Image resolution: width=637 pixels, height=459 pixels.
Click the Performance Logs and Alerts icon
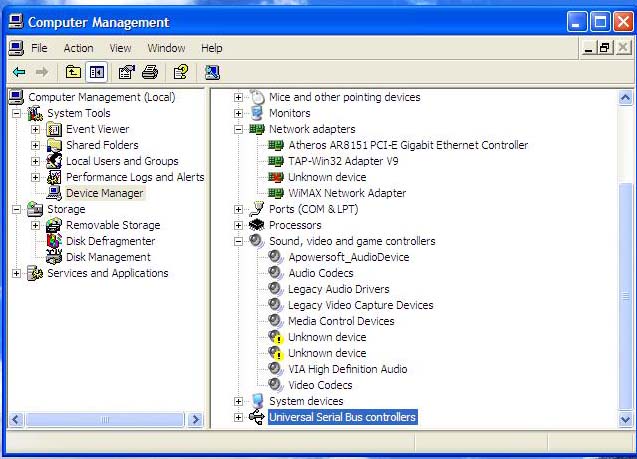(54, 177)
